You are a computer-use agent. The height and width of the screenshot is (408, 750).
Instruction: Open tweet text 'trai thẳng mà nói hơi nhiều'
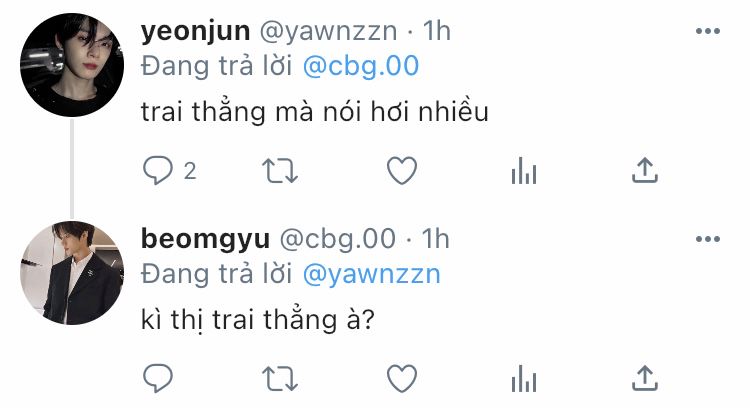(x=315, y=111)
